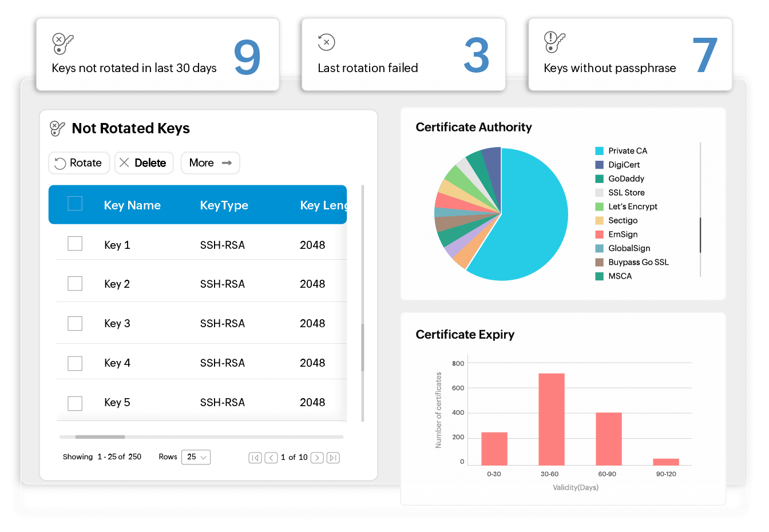Image resolution: width=769 pixels, height=532 pixels.
Task: Open the 'Keys without passphrase' card
Action: coord(630,54)
